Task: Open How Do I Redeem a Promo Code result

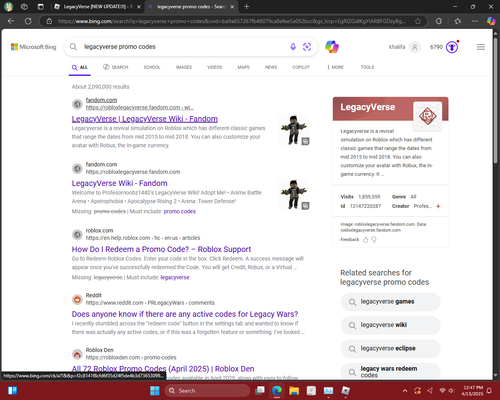Action: pos(161,249)
